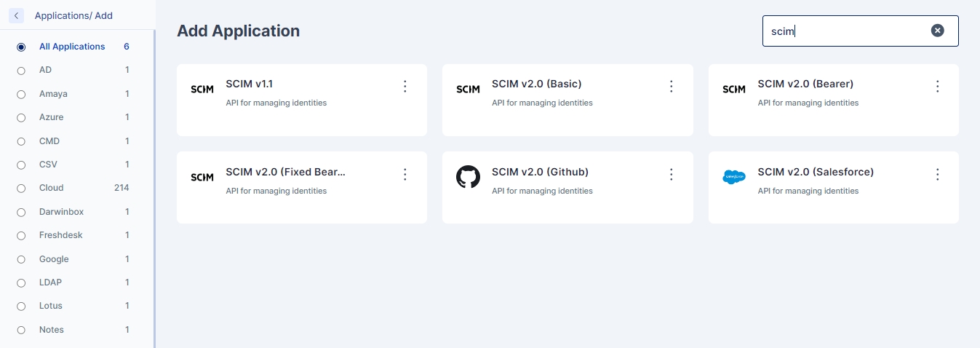Click inside the search box containing scim
Viewport: 980px width, 348px height.
[x=844, y=31]
